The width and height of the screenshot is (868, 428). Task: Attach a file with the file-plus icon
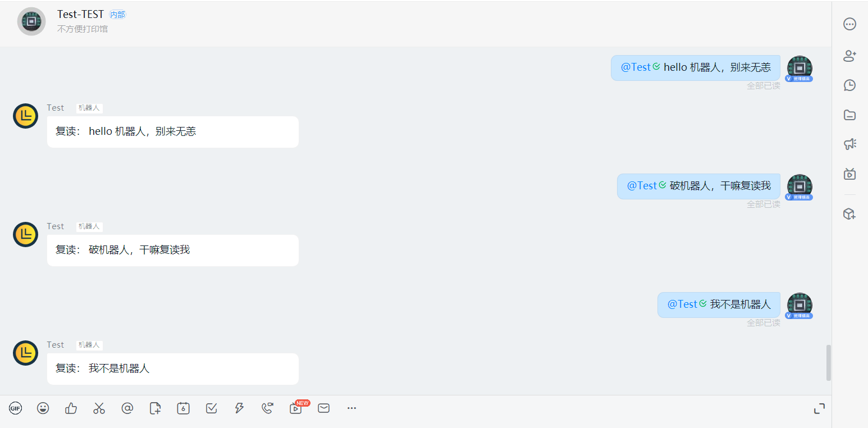coord(156,408)
